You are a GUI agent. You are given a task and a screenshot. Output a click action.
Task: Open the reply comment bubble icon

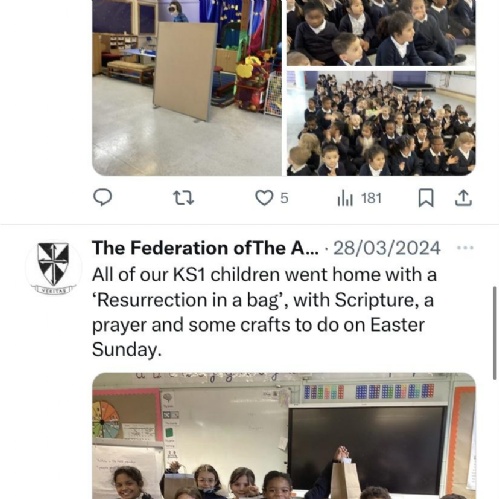click(102, 197)
